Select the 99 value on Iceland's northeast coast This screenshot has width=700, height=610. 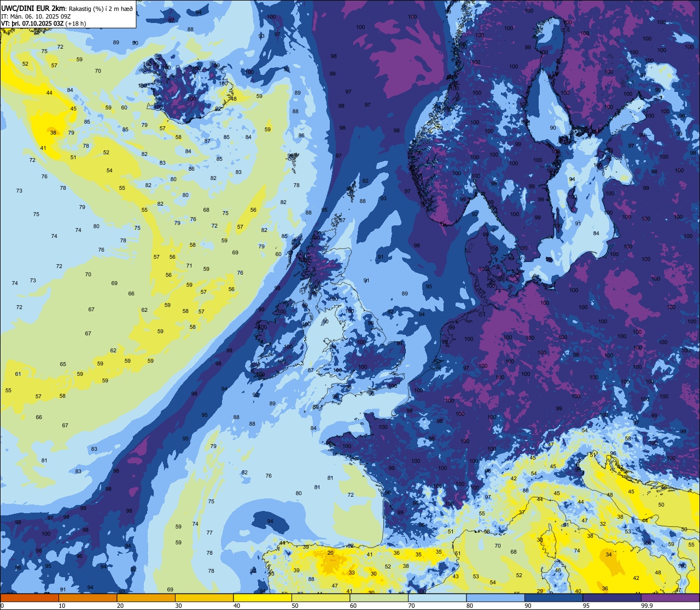[x=217, y=65]
